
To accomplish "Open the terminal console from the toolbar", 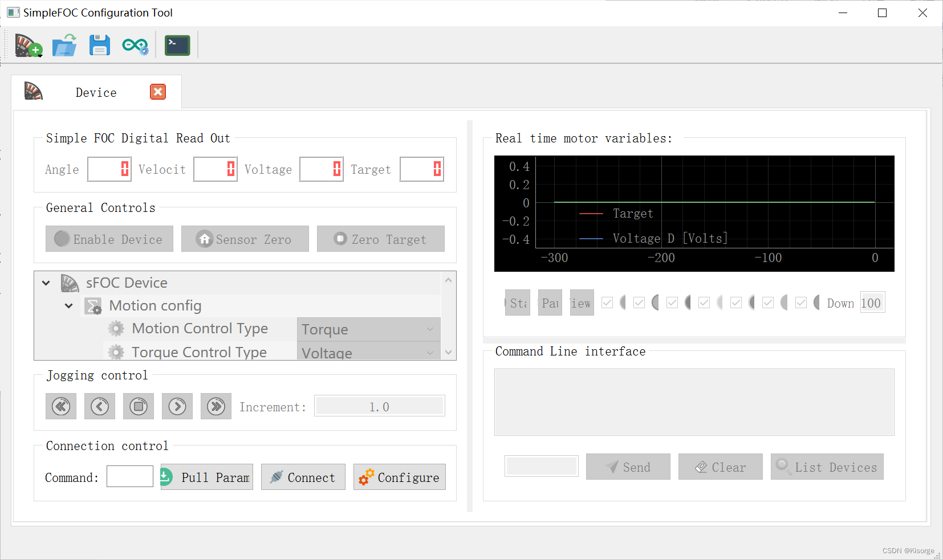I will 177,45.
